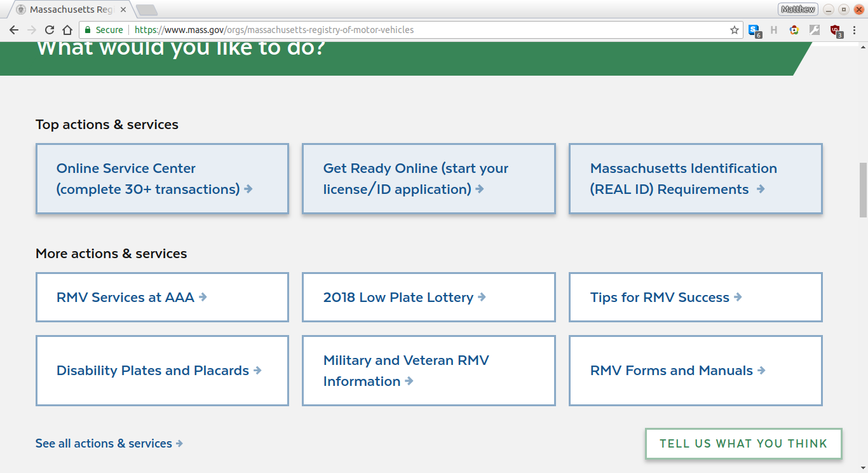
Task: Open the blue S extension with badge 6
Action: click(x=754, y=30)
